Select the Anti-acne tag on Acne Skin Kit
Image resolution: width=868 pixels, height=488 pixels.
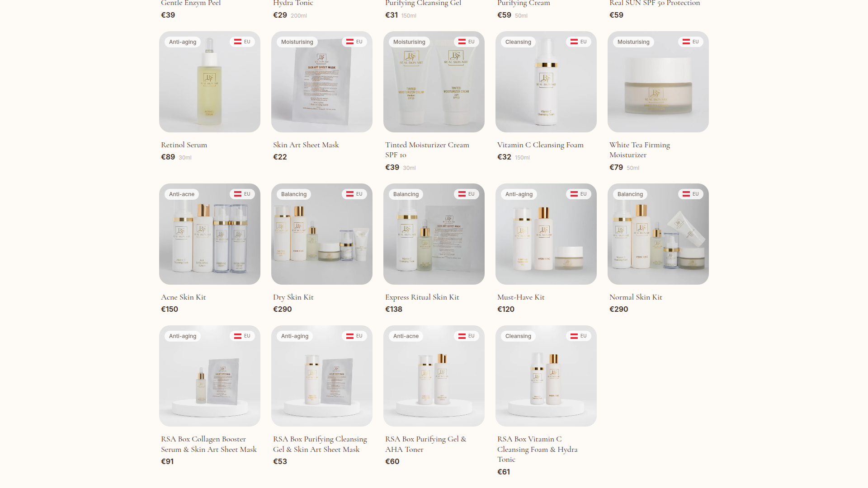point(182,194)
